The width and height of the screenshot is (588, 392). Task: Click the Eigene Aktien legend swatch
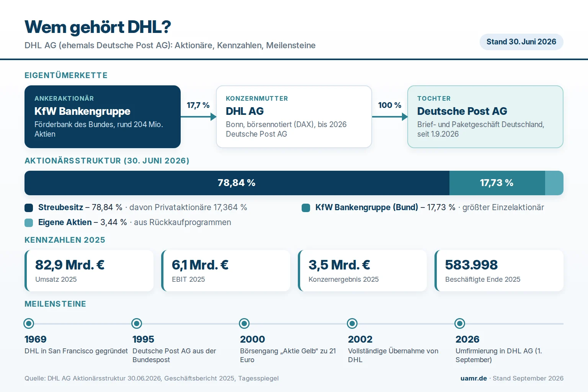point(29,223)
